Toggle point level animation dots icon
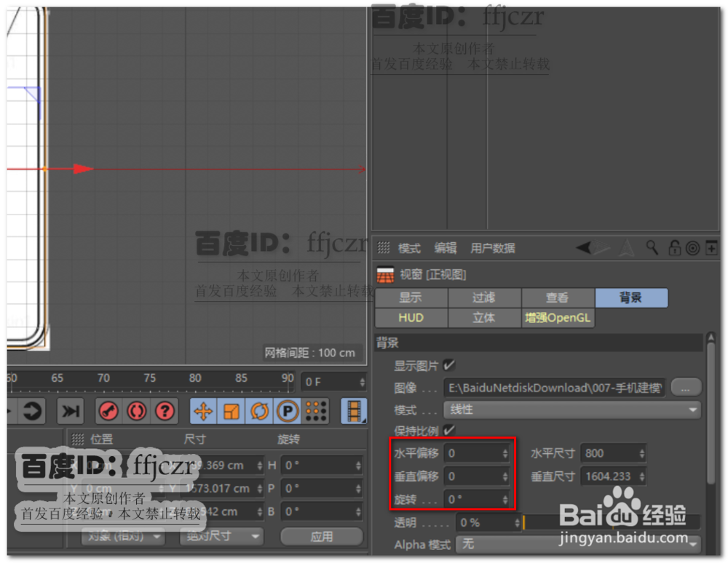The image size is (728, 563). (316, 411)
